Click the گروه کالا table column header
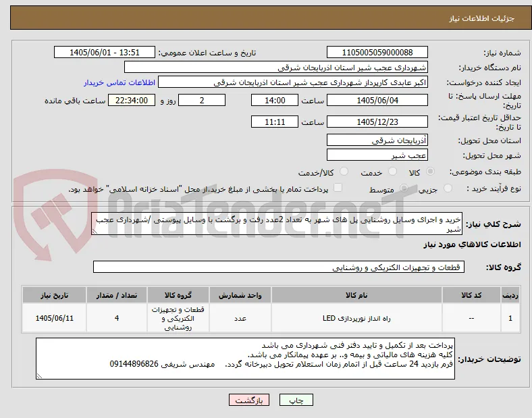The width and height of the screenshot is (532, 418). pyautogui.click(x=178, y=295)
